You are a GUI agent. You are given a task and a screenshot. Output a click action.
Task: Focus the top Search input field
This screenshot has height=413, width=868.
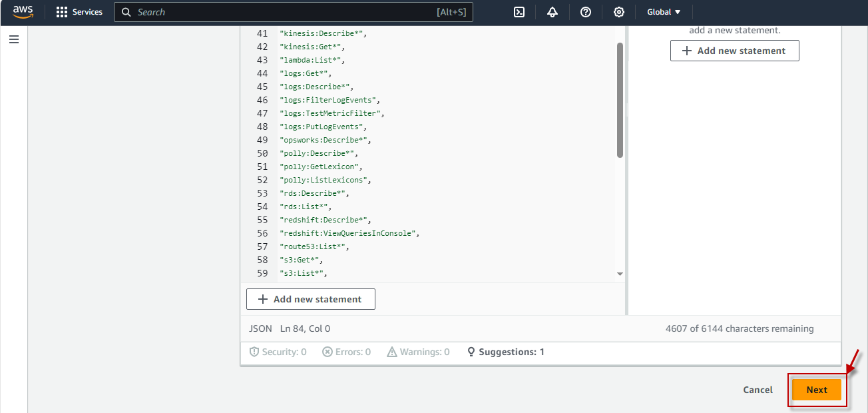point(294,12)
